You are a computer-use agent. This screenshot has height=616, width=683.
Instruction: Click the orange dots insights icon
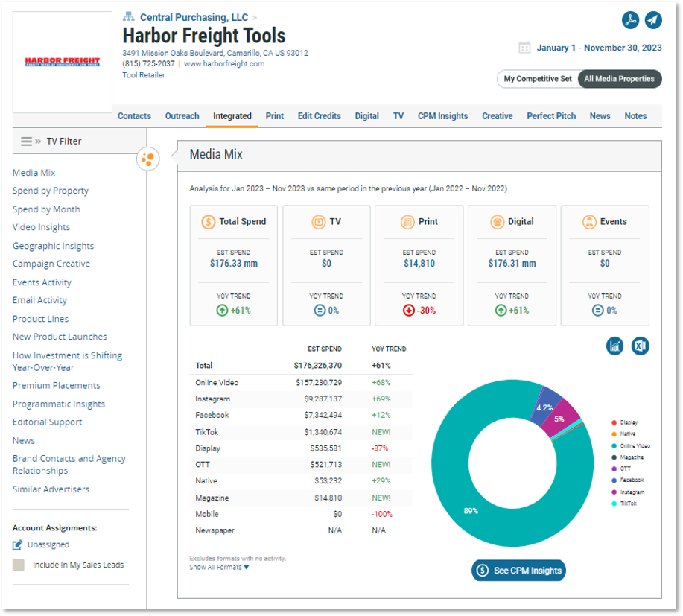coord(147,159)
